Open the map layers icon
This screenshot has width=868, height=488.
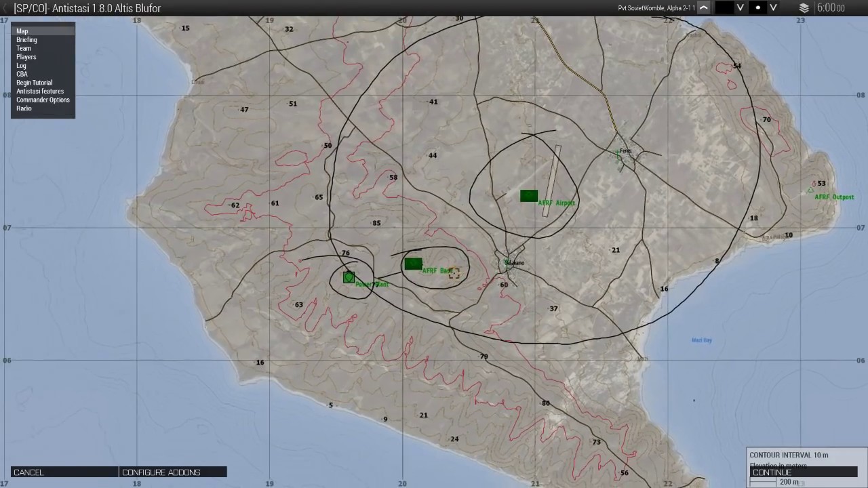[804, 8]
